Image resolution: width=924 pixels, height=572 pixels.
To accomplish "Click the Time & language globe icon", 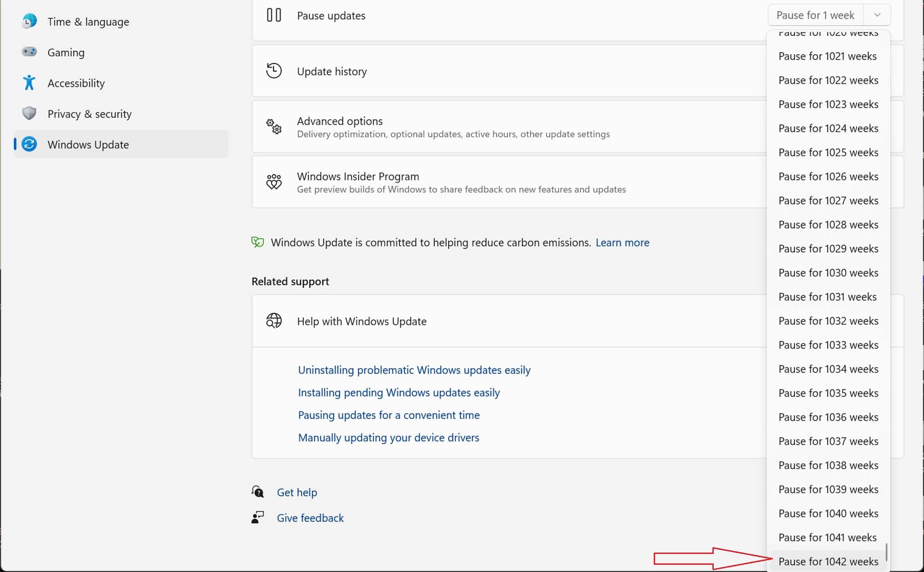I will click(x=29, y=21).
